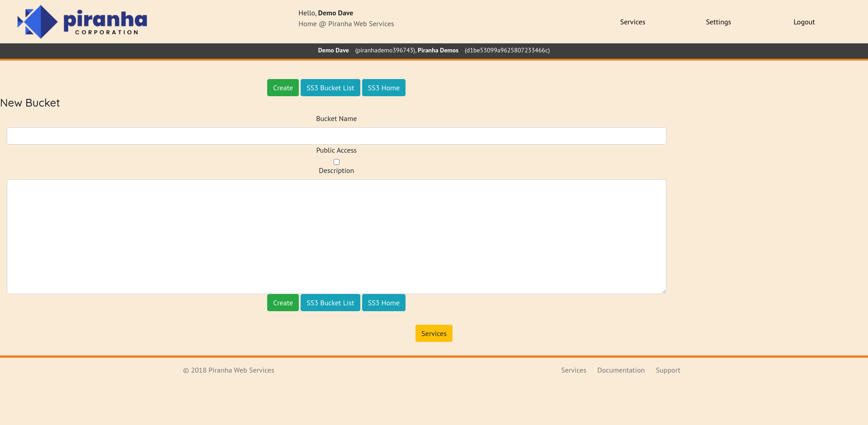Open the top SS3 Bucket List button
868x425 pixels.
click(x=330, y=88)
